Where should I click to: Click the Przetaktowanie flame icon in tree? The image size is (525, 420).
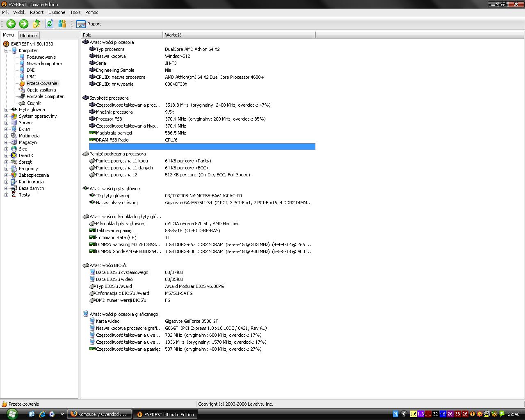coord(22,83)
